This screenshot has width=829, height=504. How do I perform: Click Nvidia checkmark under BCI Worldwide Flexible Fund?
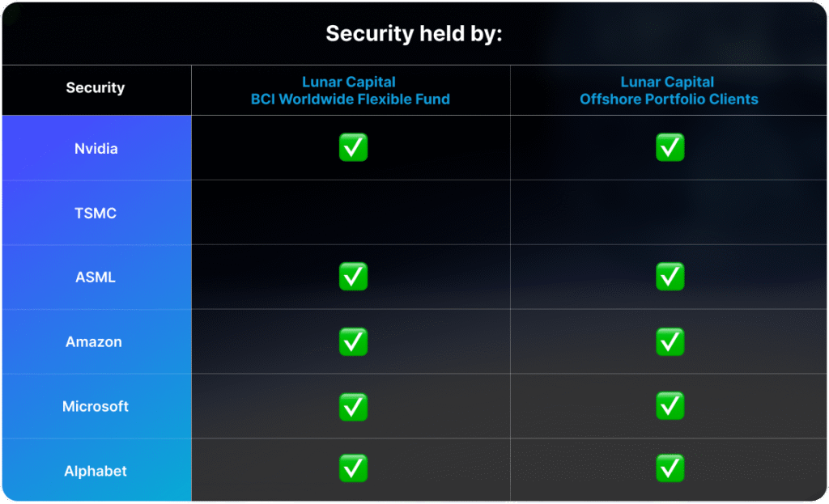(x=353, y=147)
